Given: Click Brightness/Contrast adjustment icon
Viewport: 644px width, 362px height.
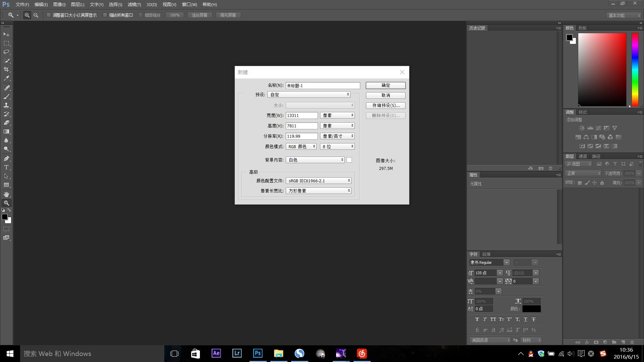Looking at the screenshot, I should pyautogui.click(x=582, y=128).
